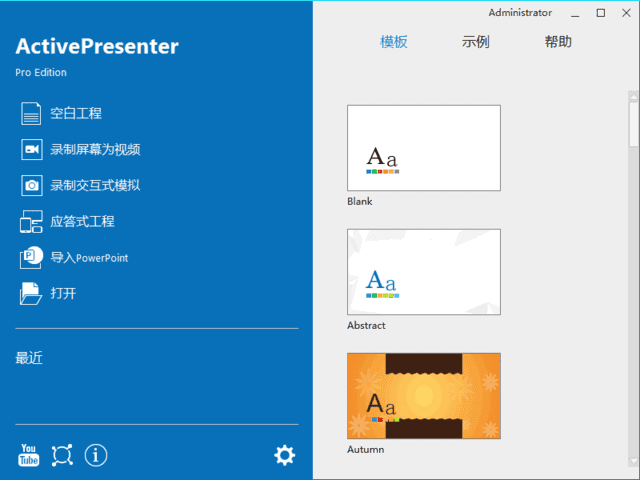Switch to the 模板 templates tab

click(x=394, y=42)
